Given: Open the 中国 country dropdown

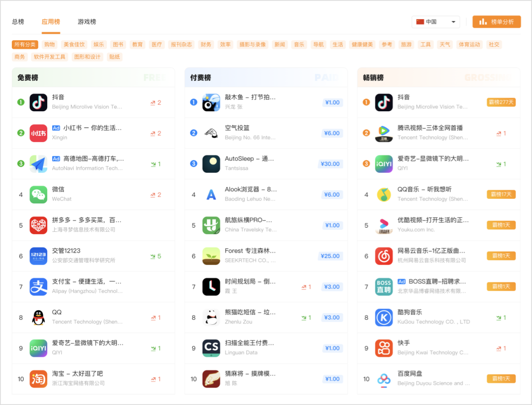Looking at the screenshot, I should point(435,22).
